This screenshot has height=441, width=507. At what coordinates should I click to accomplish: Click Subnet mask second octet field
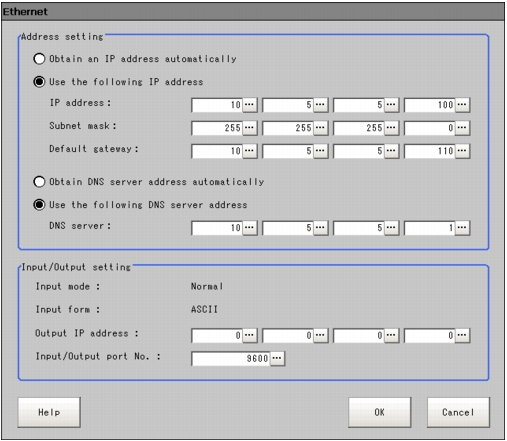(288, 128)
